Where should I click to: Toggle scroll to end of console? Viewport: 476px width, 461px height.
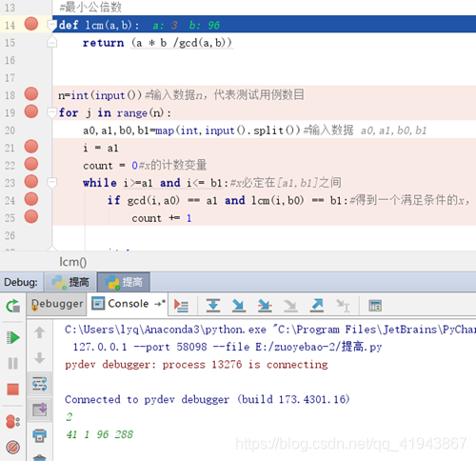pos(40,410)
